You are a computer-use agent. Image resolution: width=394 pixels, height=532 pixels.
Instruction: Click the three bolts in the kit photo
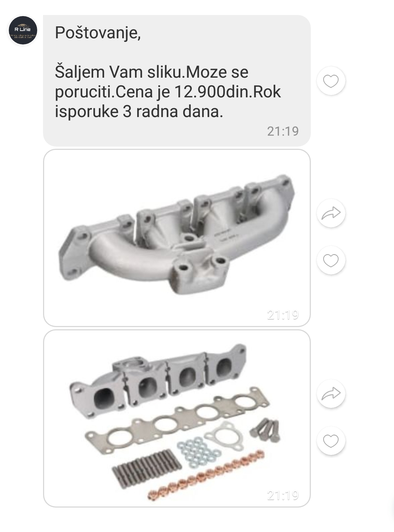click(265, 431)
